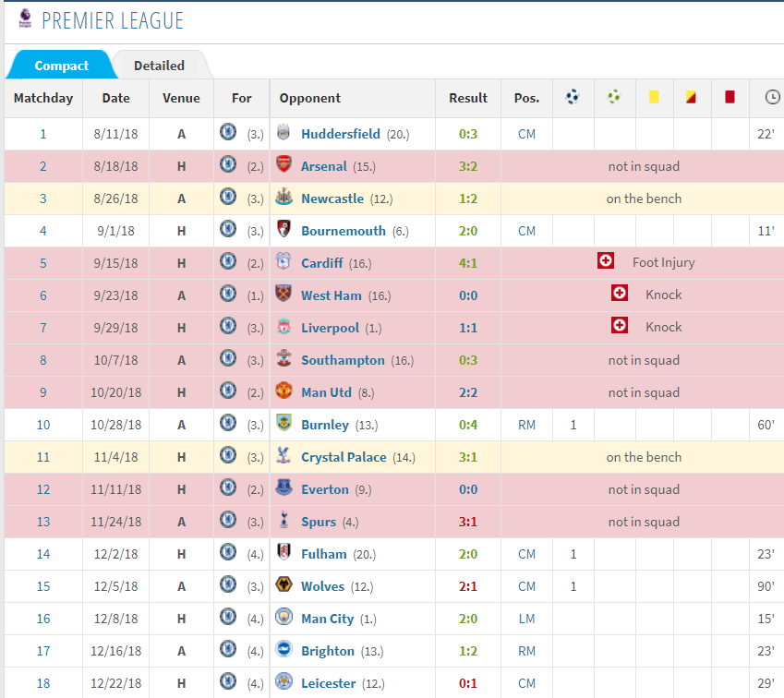Viewport: 784px width, 698px height.
Task: Select the Compact tab
Action: [x=62, y=66]
